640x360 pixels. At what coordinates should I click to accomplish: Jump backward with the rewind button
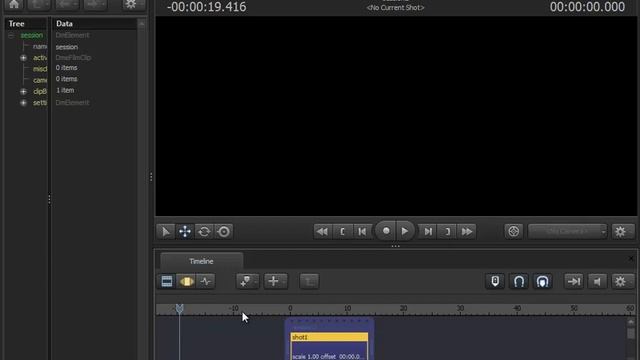[x=322, y=232]
